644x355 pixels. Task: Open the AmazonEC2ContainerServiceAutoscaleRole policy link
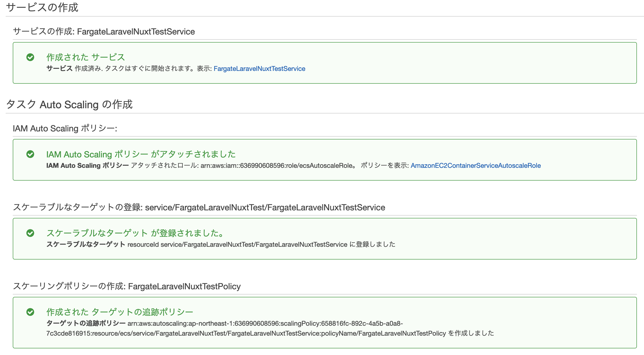click(x=475, y=165)
